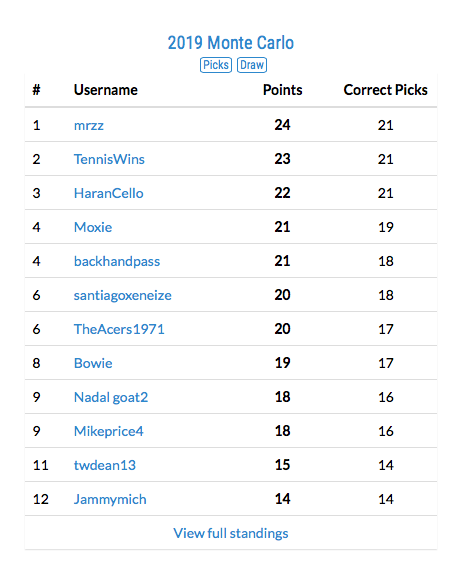Click TheAcers1971 username link
The image size is (462, 568).
click(119, 329)
